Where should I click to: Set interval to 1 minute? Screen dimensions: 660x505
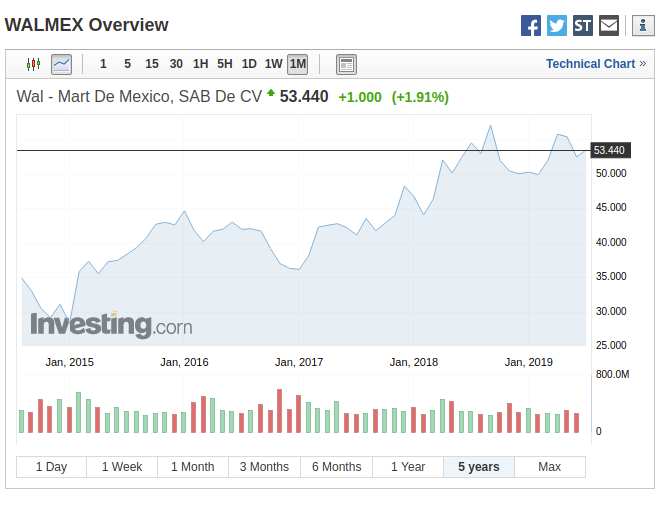click(103, 64)
